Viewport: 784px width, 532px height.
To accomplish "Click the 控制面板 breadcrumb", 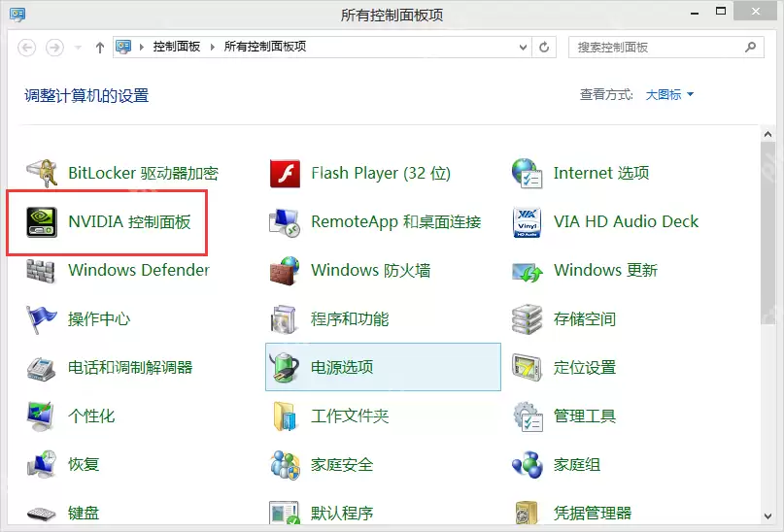I will (177, 47).
